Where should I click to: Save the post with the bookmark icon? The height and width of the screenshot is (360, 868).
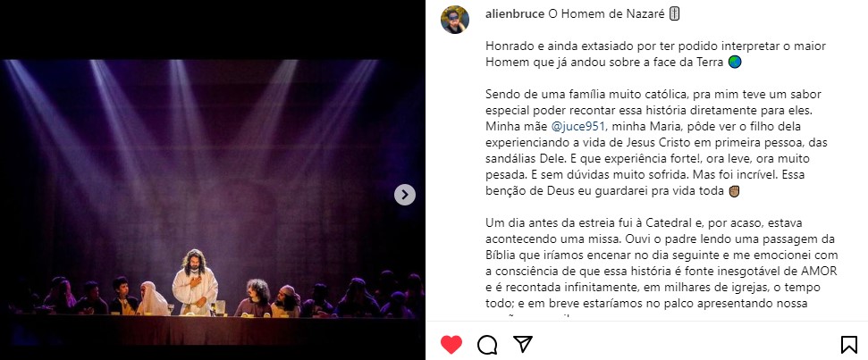point(848,345)
